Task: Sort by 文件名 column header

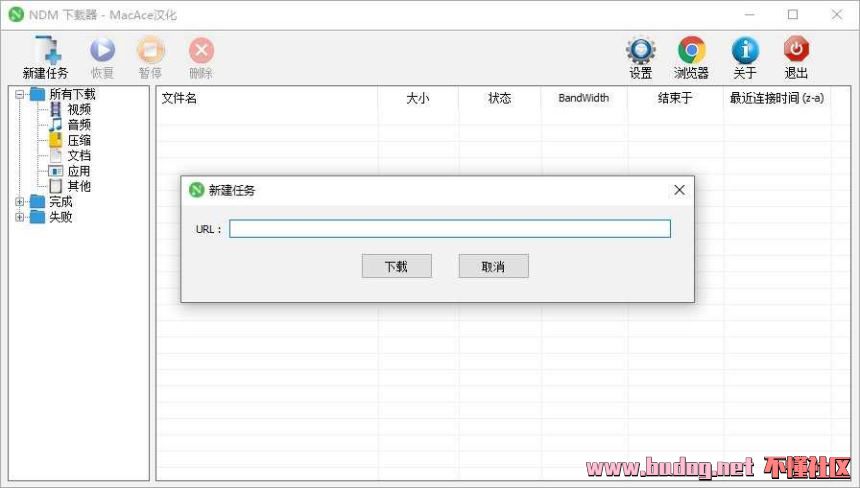Action: click(267, 98)
